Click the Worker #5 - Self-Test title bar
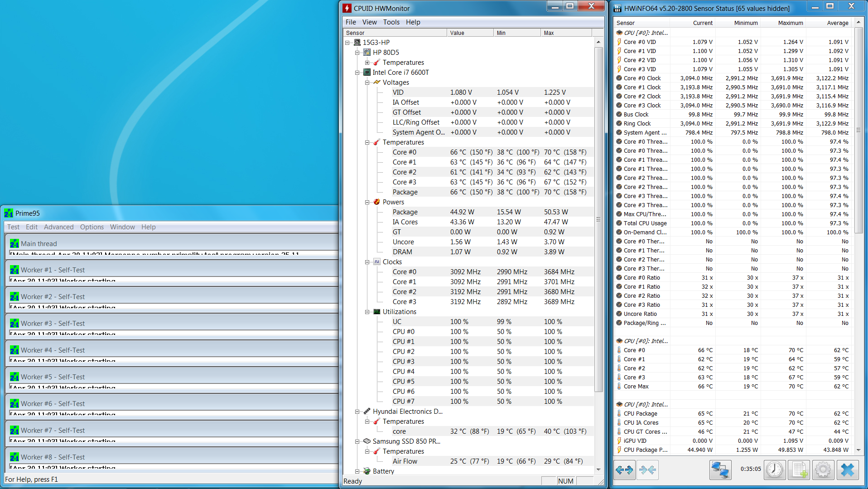This screenshot has height=489, width=868. (172, 377)
